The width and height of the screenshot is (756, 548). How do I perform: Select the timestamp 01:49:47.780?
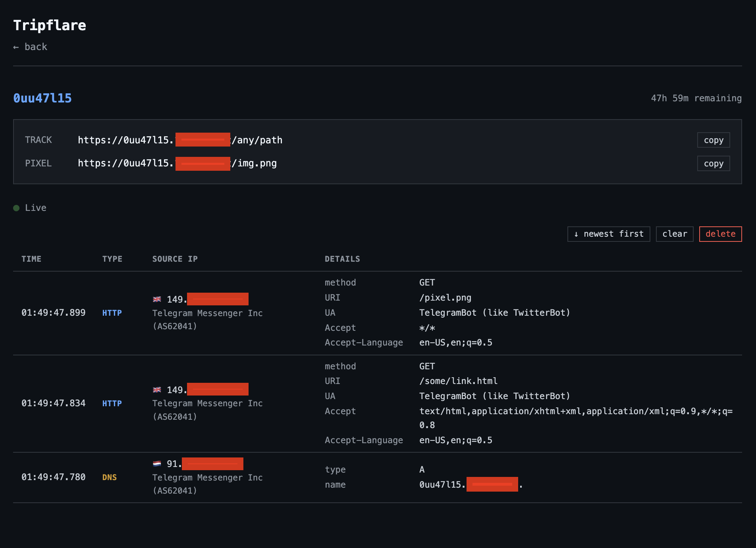coord(54,477)
